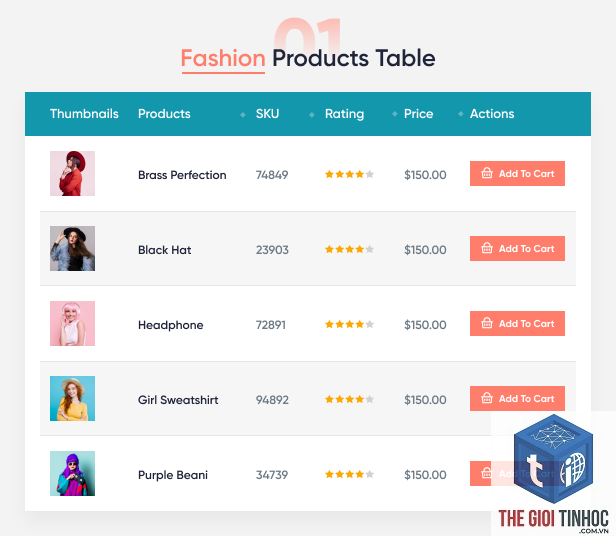The height and width of the screenshot is (536, 616).
Task: Click the sort diamond before Price header
Action: 394,114
